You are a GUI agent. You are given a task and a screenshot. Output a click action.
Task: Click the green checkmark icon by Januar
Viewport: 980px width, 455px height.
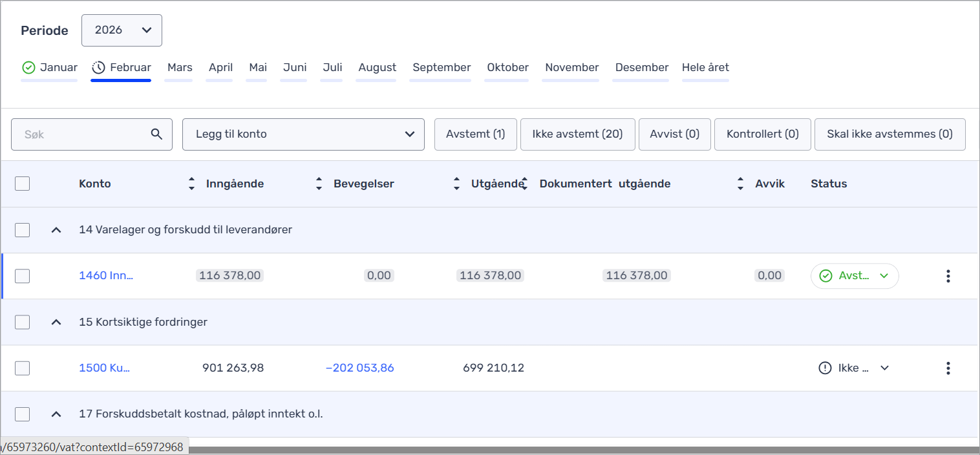[x=28, y=68]
